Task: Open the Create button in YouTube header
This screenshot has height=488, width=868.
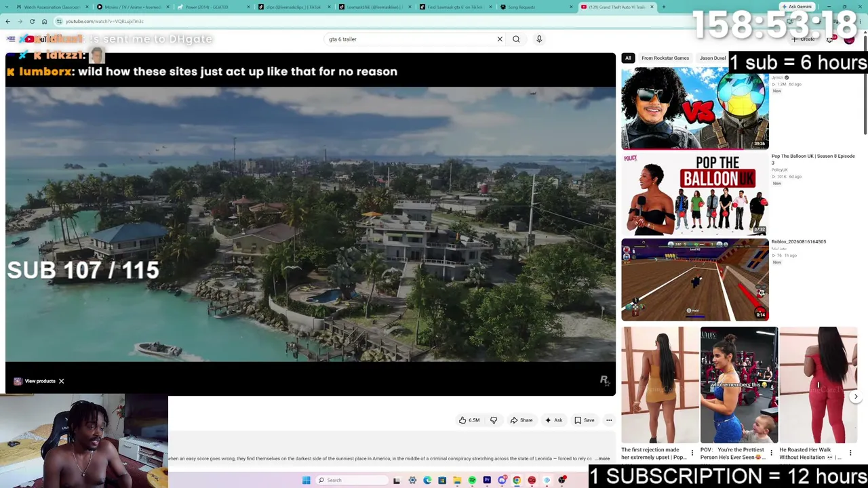Action: 804,39
